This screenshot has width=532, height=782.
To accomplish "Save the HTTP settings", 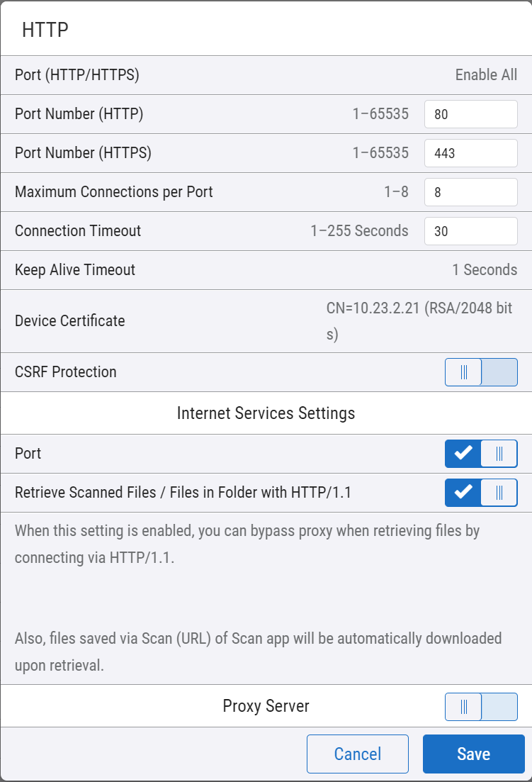I will 473,754.
